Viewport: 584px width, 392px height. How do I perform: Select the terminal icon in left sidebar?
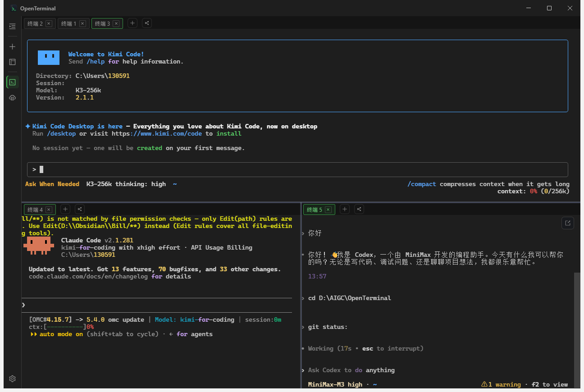click(12, 82)
